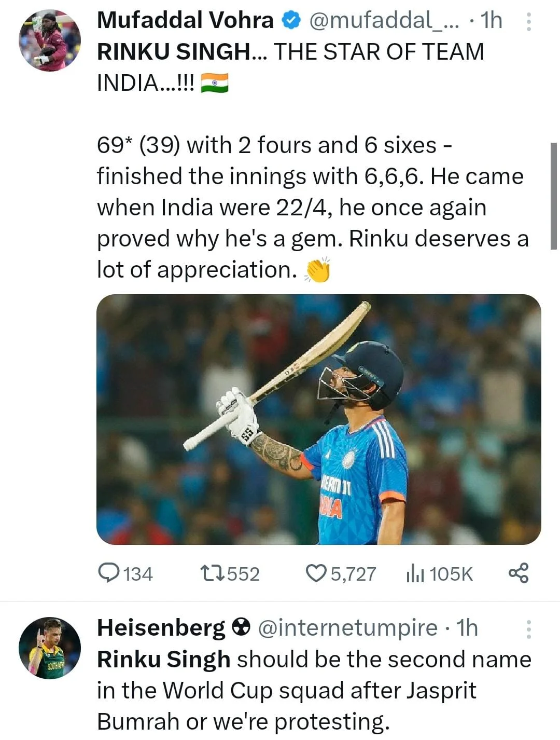This screenshot has width=560, height=740.
Task: Click the 1h timestamp on Mufaddal's tweet
Action: [491, 21]
